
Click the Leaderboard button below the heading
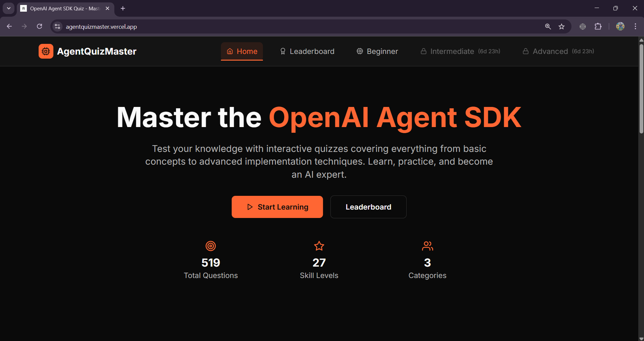368,207
